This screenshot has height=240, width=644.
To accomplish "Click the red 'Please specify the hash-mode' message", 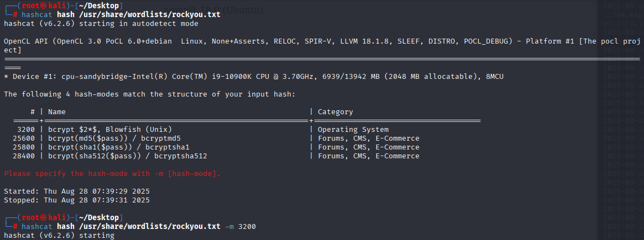I will [x=113, y=174].
